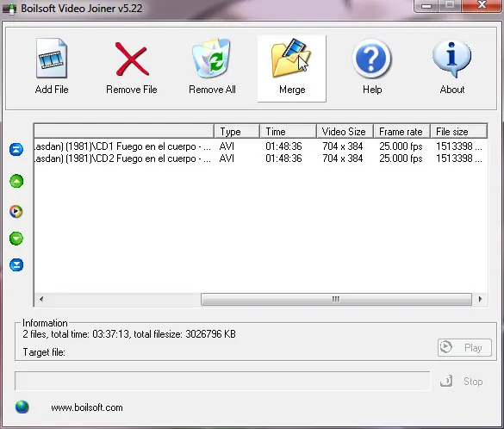504x429 pixels.
Task: Click the AVI type cell of CD1 row
Action: [x=227, y=146]
